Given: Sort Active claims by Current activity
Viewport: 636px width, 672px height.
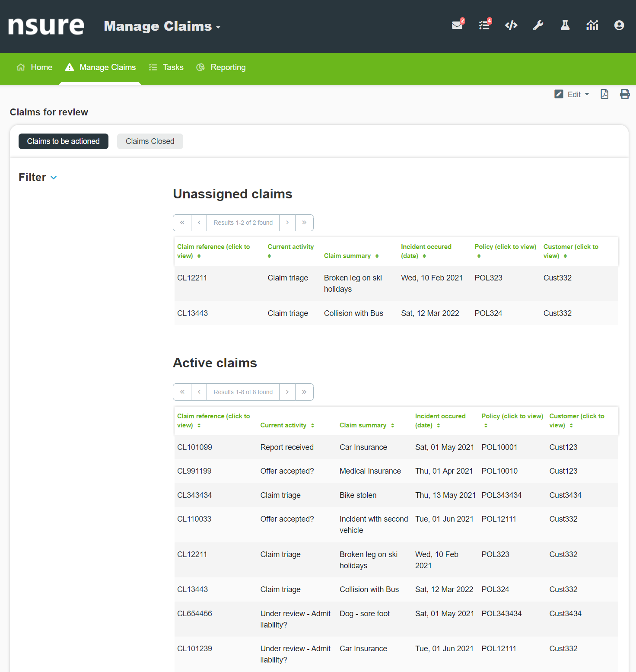Looking at the screenshot, I should point(287,425).
